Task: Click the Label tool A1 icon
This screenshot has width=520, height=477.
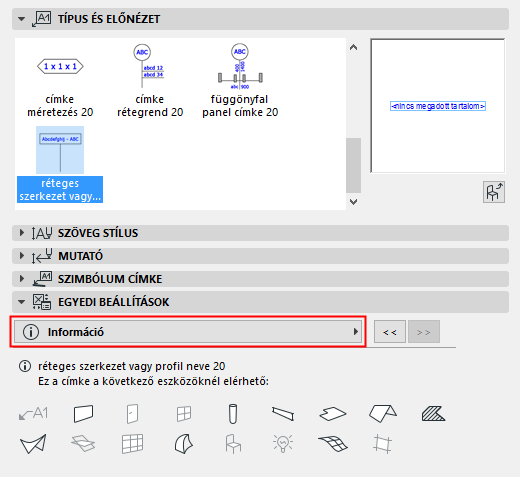Action: [33, 414]
